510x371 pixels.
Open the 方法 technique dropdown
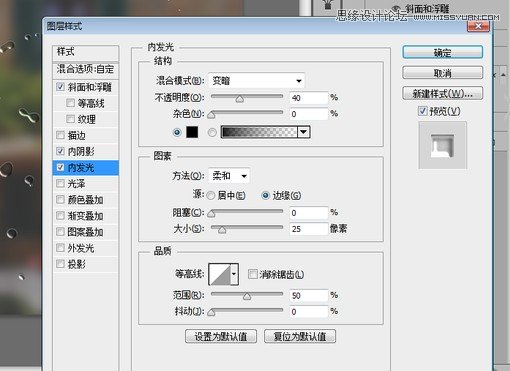tap(229, 176)
